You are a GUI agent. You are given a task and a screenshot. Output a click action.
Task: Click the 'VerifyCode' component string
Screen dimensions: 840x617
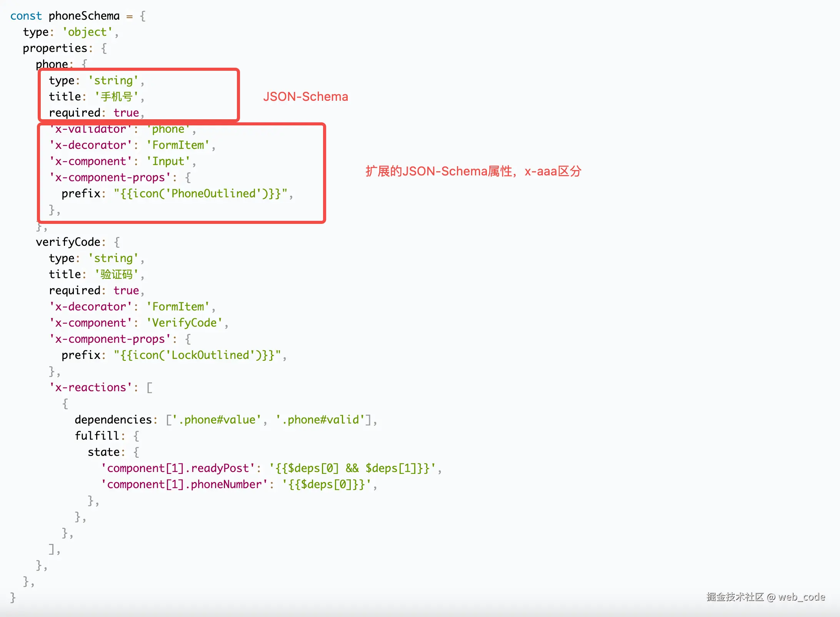184,323
